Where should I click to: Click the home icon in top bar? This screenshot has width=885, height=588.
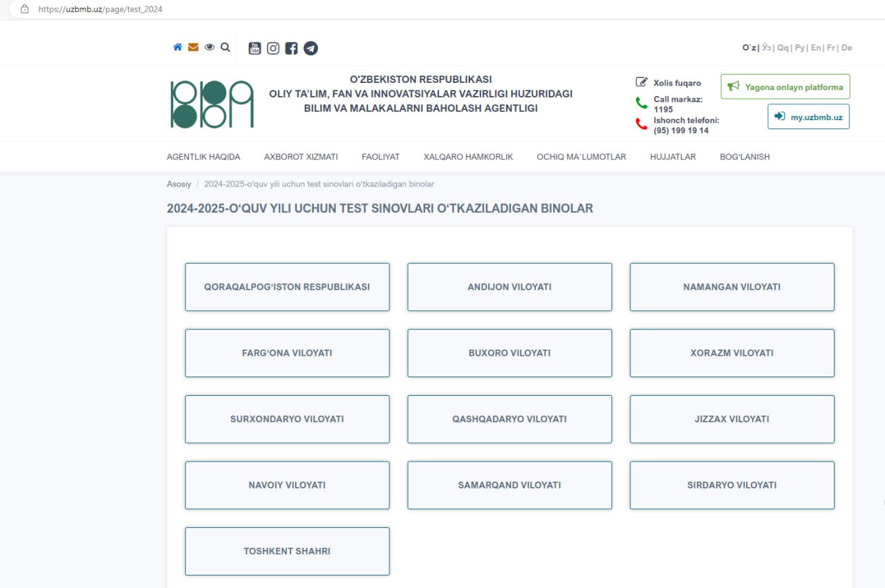point(178,48)
